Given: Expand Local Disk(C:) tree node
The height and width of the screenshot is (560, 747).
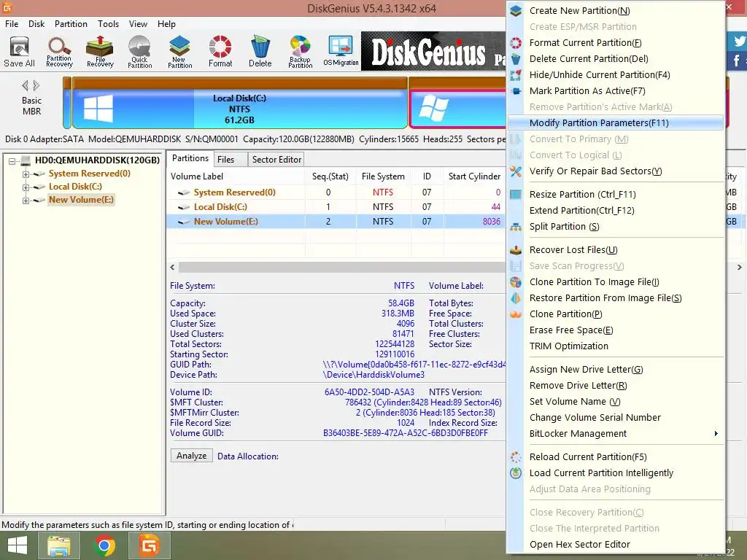Looking at the screenshot, I should (26, 187).
